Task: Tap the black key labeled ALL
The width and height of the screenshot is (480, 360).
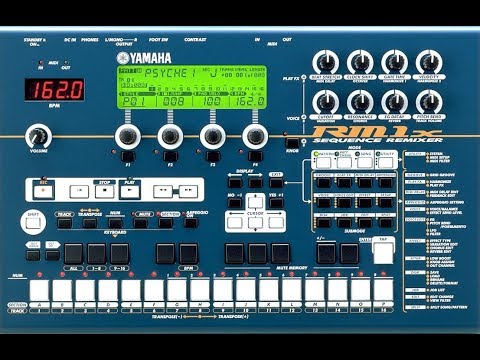Action: tap(74, 254)
